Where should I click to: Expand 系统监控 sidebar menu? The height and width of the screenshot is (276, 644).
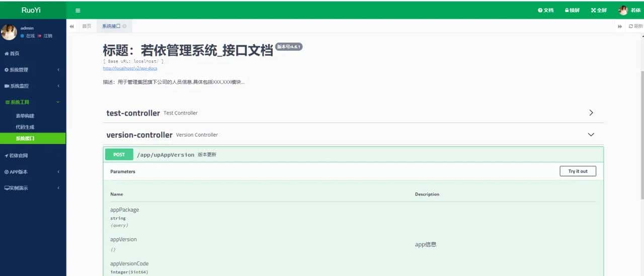(x=33, y=86)
